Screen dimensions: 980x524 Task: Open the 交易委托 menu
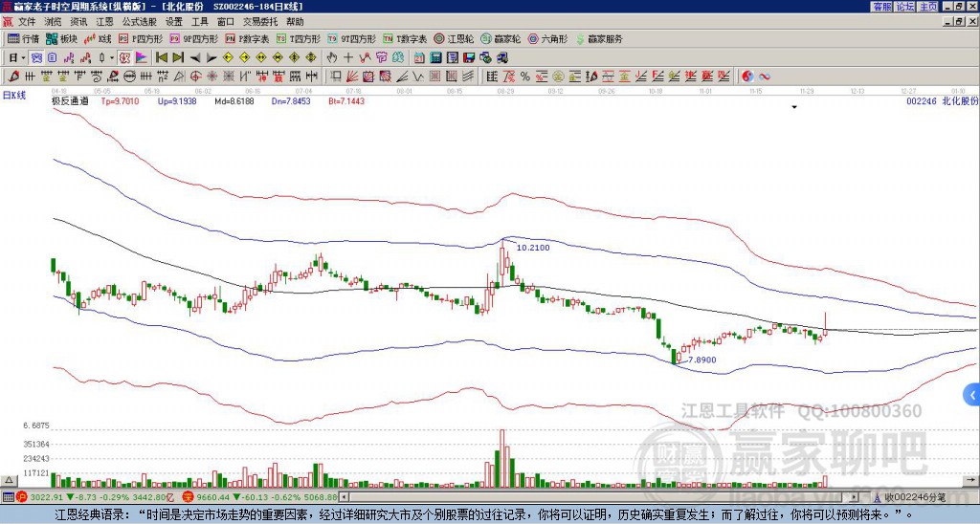click(260, 22)
